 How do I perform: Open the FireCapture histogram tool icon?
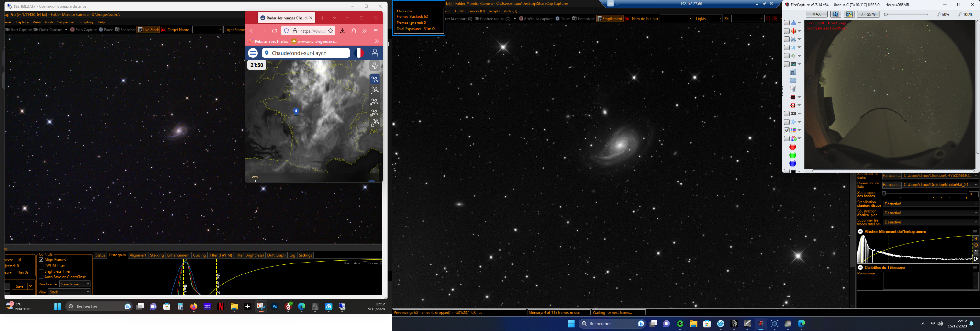[793, 23]
